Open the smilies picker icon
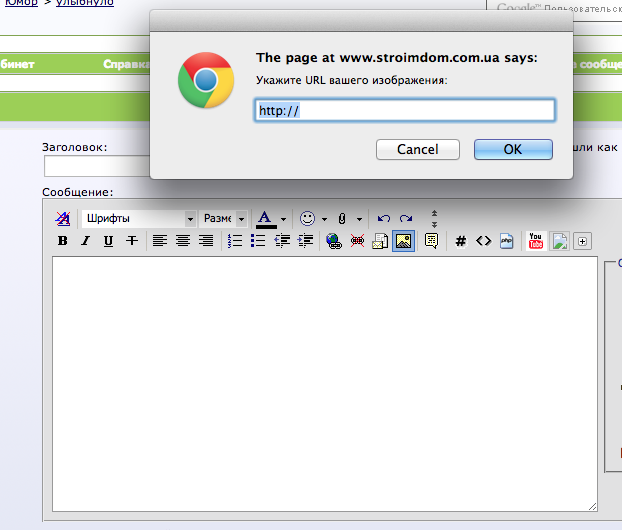 click(307, 219)
